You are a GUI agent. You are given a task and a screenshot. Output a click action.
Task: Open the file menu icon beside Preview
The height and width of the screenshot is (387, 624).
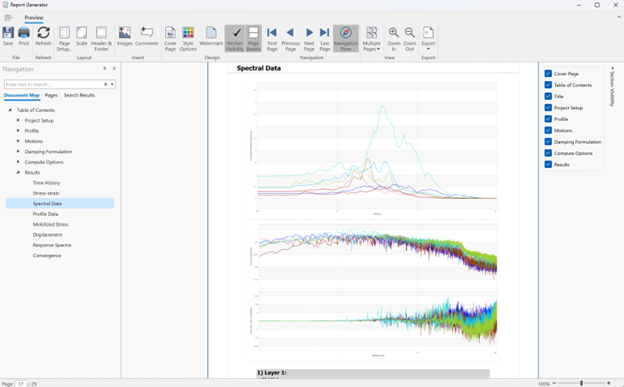coord(8,18)
